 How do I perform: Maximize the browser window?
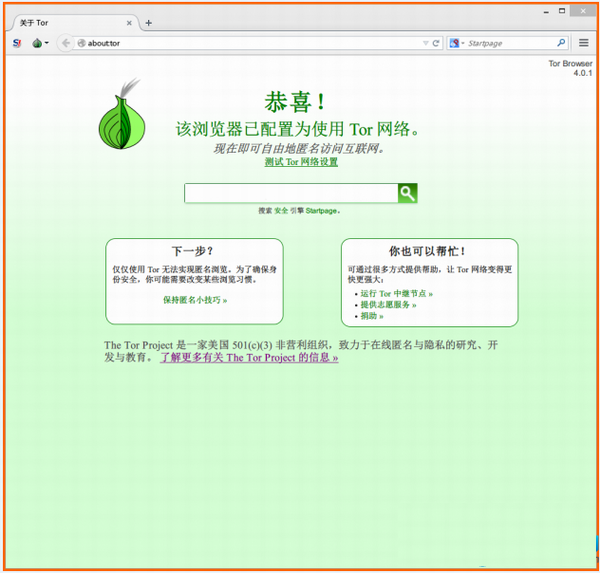pyautogui.click(x=562, y=11)
